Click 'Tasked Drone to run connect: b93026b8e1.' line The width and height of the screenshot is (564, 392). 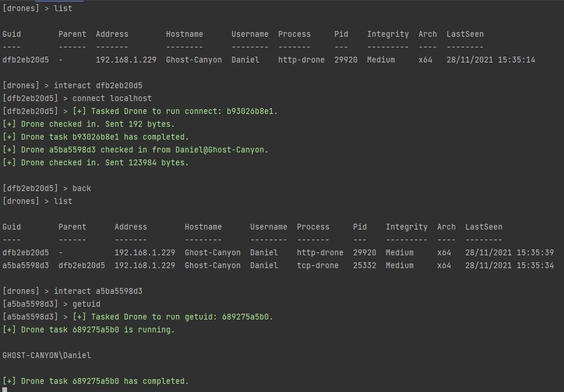[x=175, y=112]
